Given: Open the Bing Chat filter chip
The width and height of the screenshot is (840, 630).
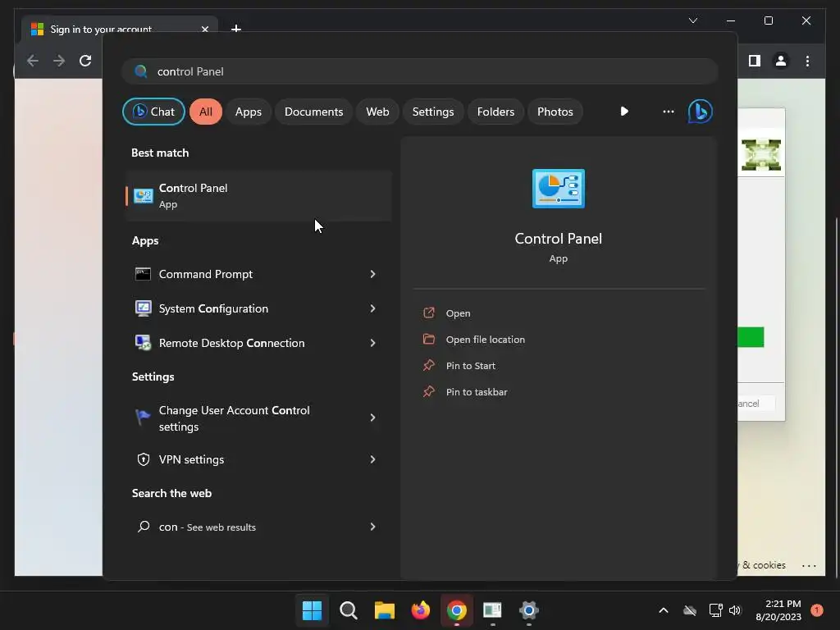Looking at the screenshot, I should tap(153, 112).
